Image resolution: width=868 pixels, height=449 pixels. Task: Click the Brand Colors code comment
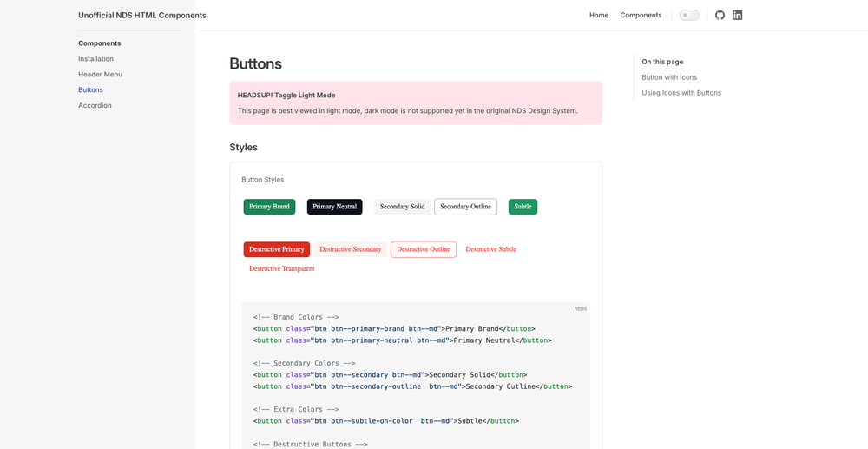coord(296,317)
